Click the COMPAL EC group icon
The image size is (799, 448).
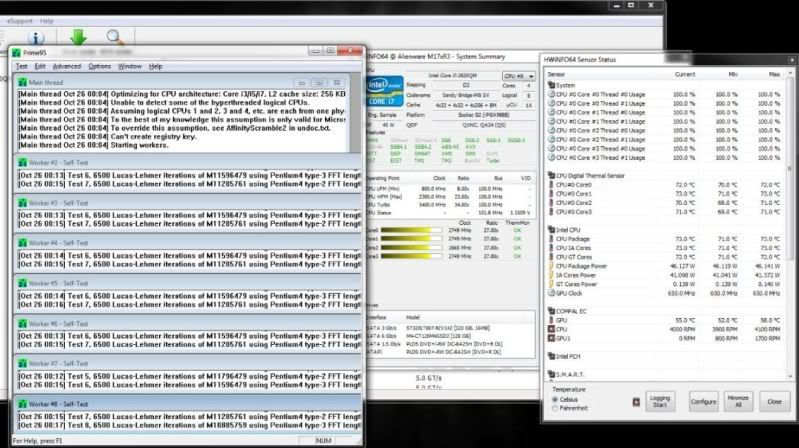[x=551, y=311]
